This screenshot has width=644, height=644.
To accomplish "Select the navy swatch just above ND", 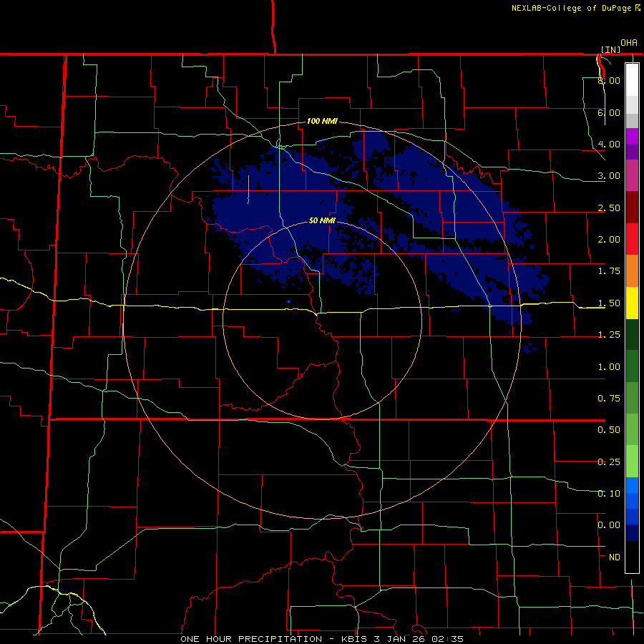I will pos(632,532).
